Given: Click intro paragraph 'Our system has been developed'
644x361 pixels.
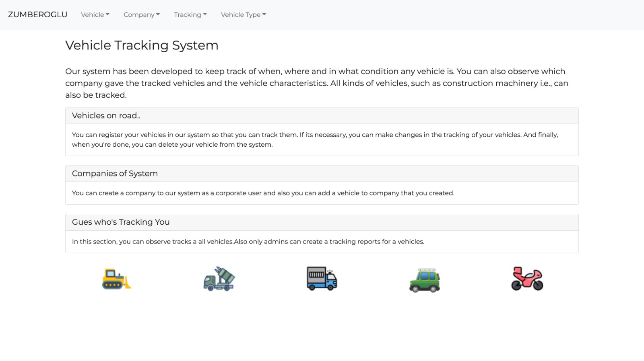Looking at the screenshot, I should pyautogui.click(x=317, y=83).
